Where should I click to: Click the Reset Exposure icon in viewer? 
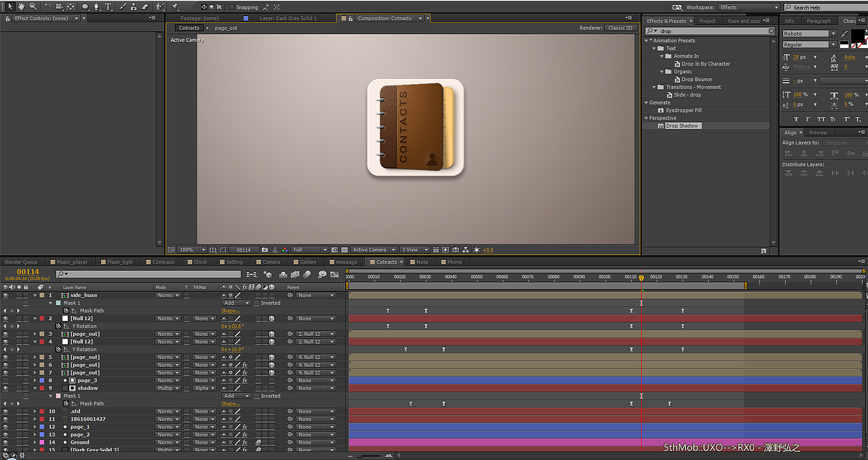477,250
